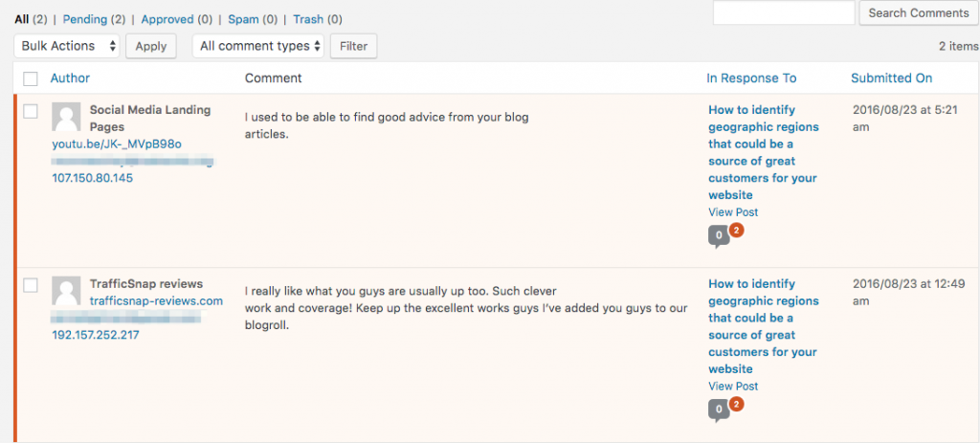Image resolution: width=980 pixels, height=443 pixels.
Task: Click View Post under first comment
Action: (733, 212)
